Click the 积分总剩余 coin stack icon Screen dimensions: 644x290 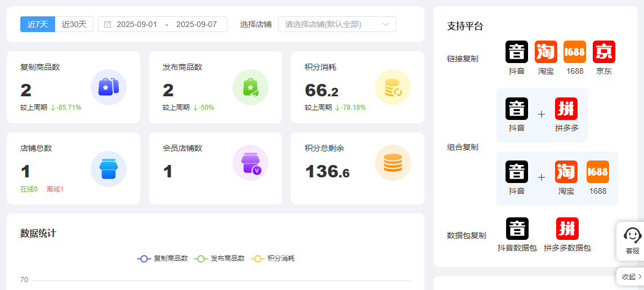click(x=392, y=163)
